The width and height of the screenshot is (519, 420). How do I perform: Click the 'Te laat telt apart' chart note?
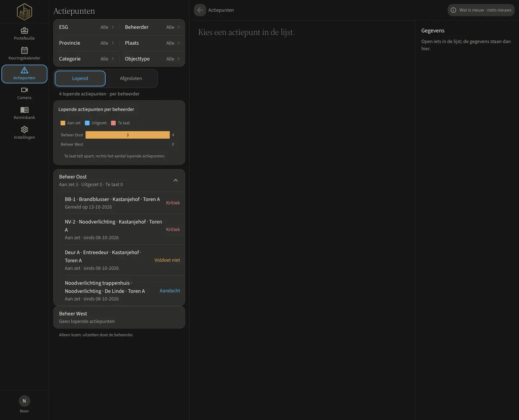click(115, 156)
